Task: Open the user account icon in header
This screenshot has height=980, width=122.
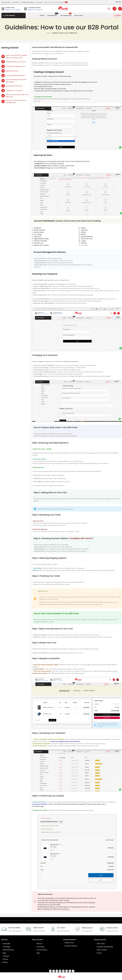Action: (109, 8)
